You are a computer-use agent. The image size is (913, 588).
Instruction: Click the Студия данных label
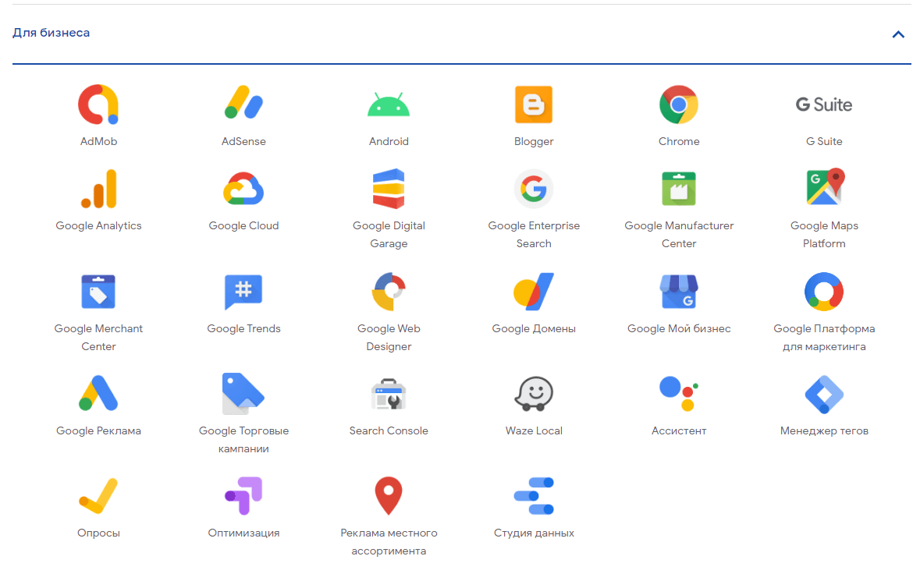tap(533, 533)
